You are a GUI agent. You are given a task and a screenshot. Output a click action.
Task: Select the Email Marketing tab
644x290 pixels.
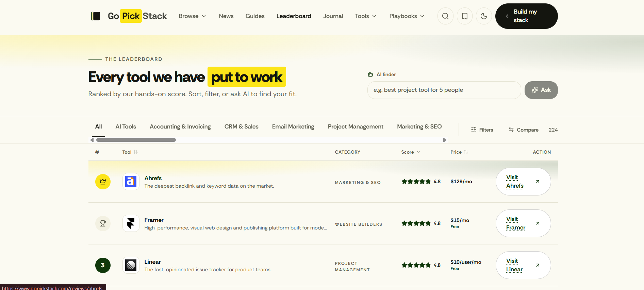(x=293, y=126)
